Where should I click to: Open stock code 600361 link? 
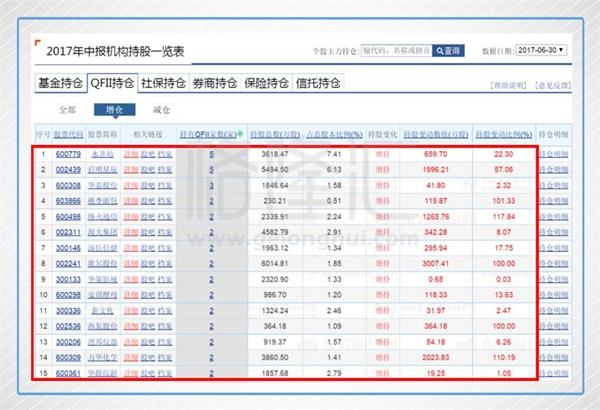[x=68, y=373]
